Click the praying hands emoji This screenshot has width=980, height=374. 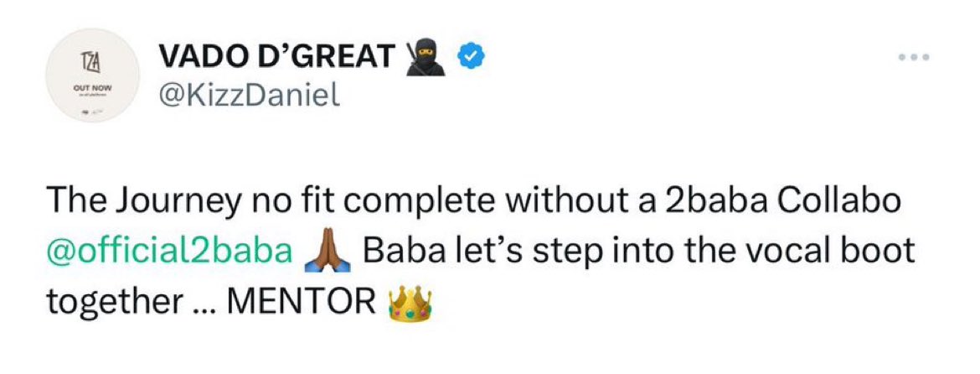pos(327,251)
